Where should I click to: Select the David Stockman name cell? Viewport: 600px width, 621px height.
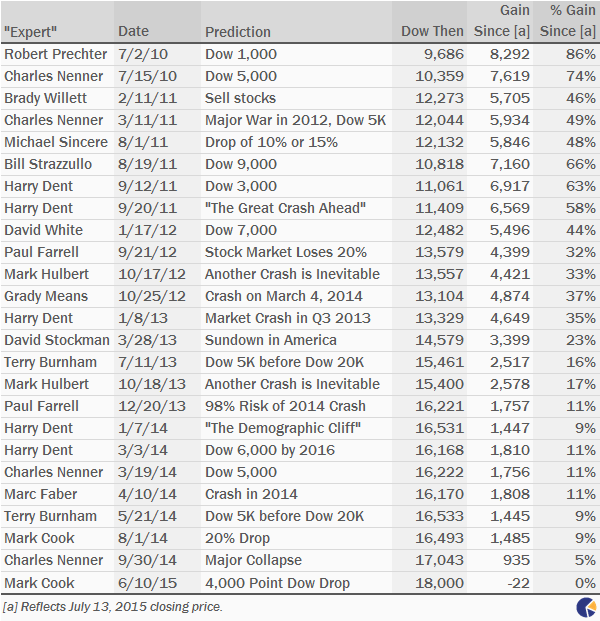57,340
